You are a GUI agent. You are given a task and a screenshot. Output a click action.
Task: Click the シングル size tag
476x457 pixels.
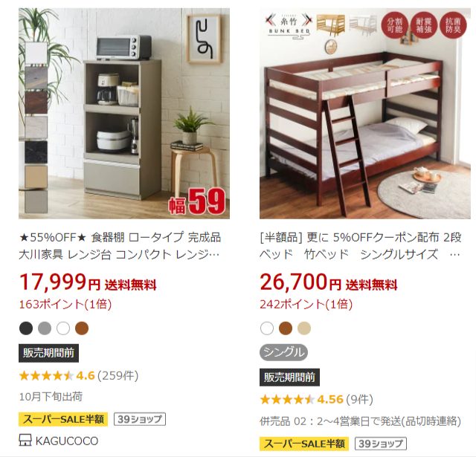[x=284, y=352]
